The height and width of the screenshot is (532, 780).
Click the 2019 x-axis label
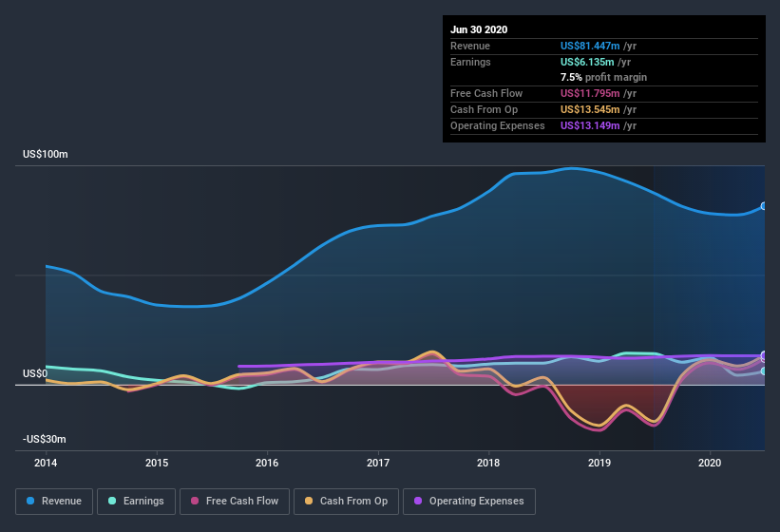pyautogui.click(x=599, y=463)
